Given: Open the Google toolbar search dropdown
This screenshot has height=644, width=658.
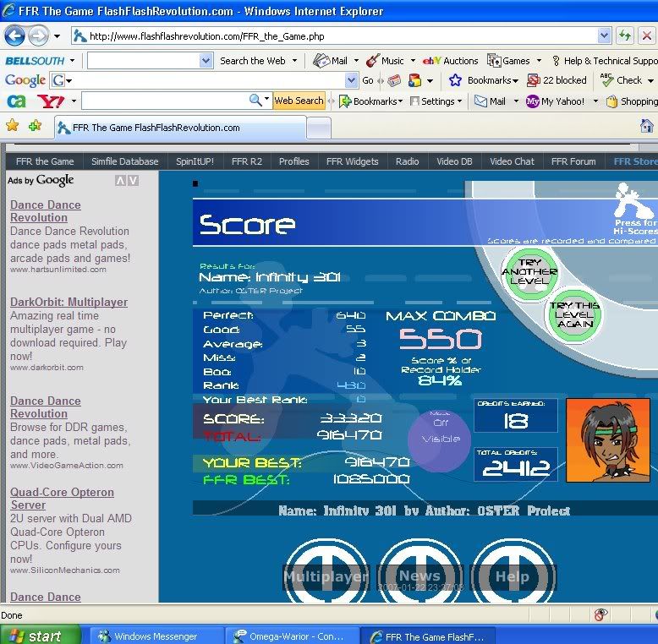Looking at the screenshot, I should 352,80.
